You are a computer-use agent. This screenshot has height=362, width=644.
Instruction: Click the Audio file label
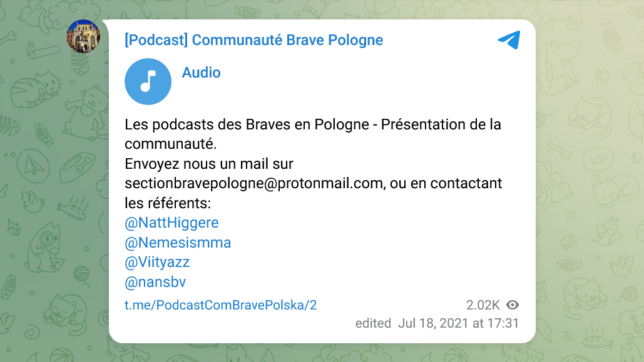pos(202,73)
